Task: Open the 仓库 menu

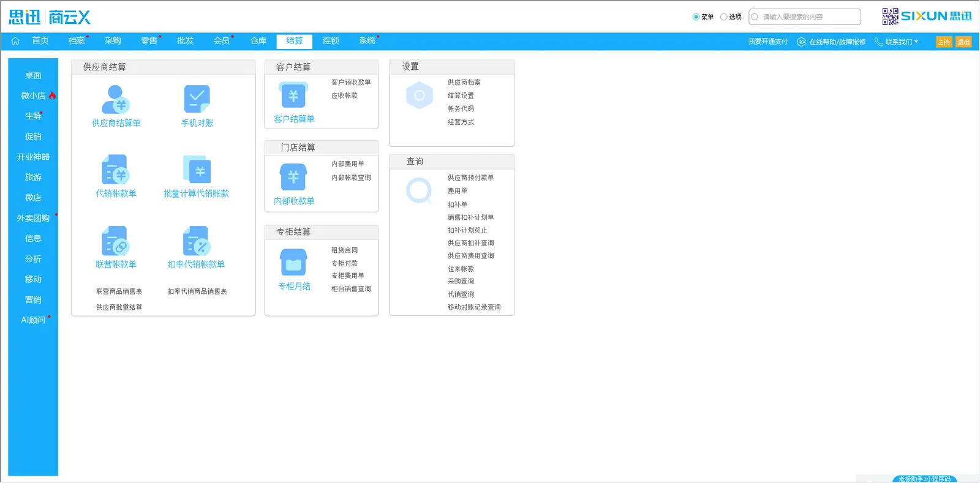Action: (x=258, y=41)
